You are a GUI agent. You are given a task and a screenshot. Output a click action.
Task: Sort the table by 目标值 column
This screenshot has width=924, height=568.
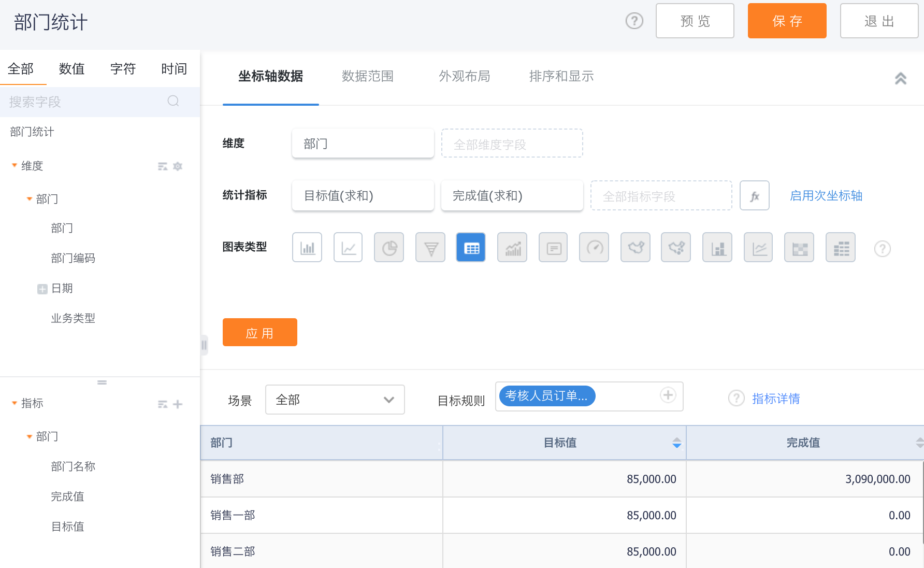[676, 443]
